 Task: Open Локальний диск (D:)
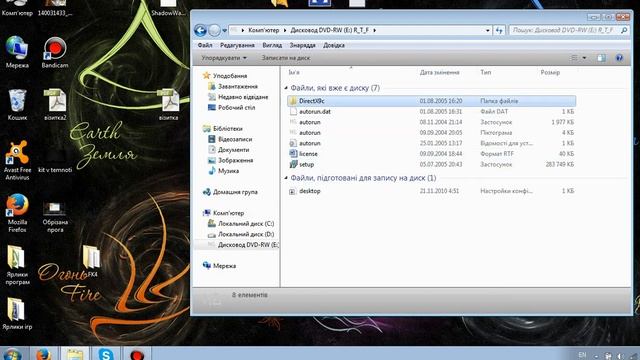[246, 234]
